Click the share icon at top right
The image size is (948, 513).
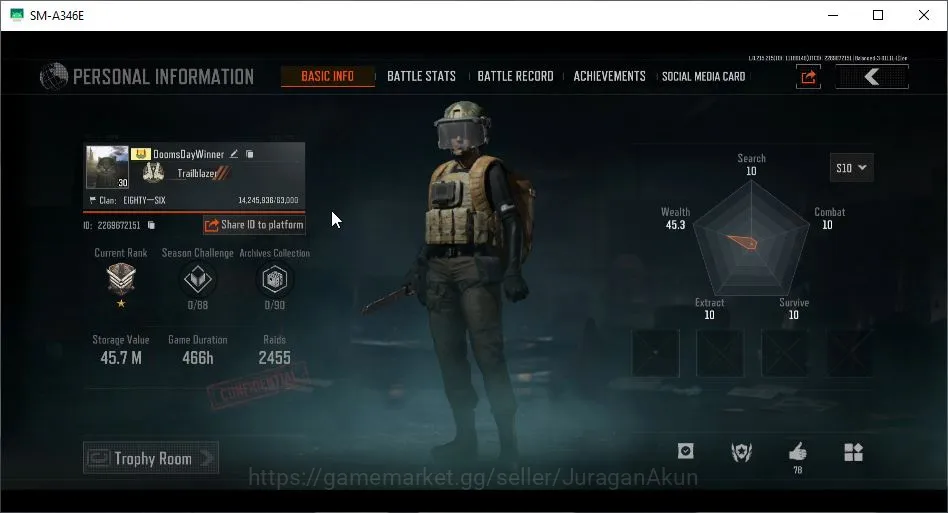pos(808,77)
